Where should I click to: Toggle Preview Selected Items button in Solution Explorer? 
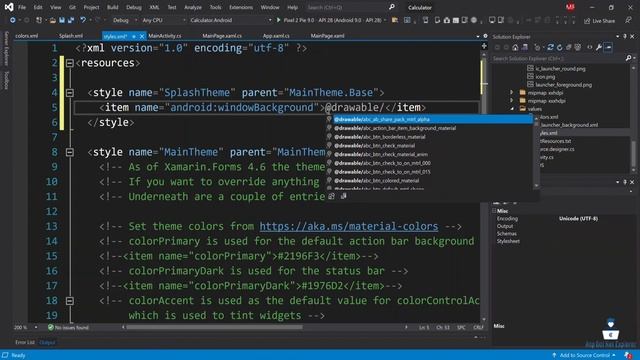click(x=608, y=48)
